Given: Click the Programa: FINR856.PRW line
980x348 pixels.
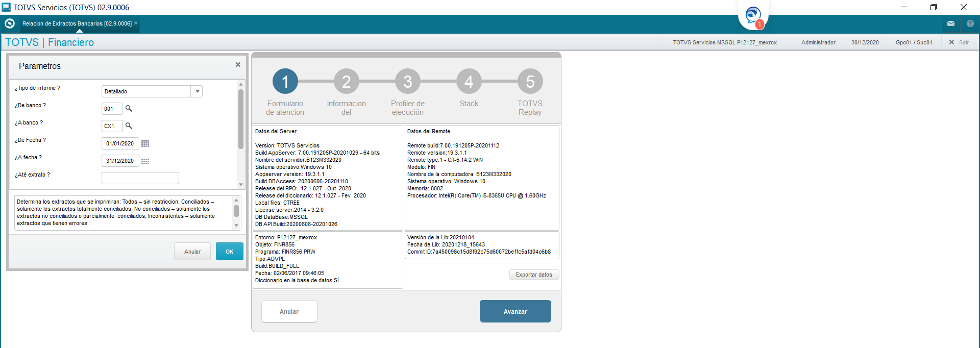Looking at the screenshot, I should point(285,252).
